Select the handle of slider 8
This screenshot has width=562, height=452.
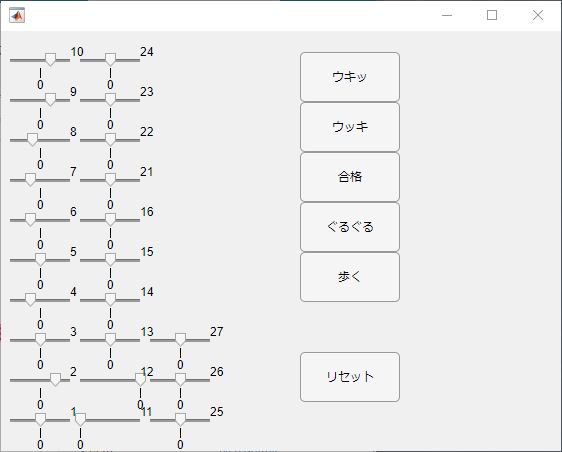click(33, 139)
